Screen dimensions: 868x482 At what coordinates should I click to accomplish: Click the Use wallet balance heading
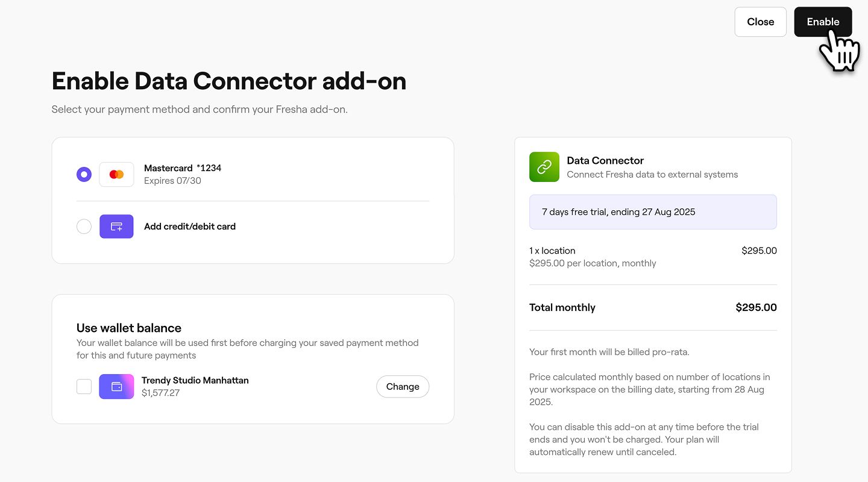(129, 328)
